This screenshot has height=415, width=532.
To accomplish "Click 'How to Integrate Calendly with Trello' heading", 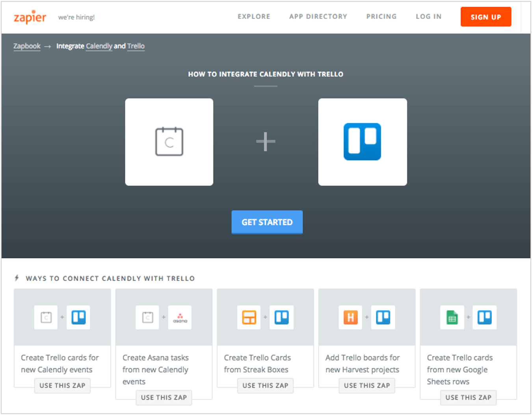I will 266,74.
